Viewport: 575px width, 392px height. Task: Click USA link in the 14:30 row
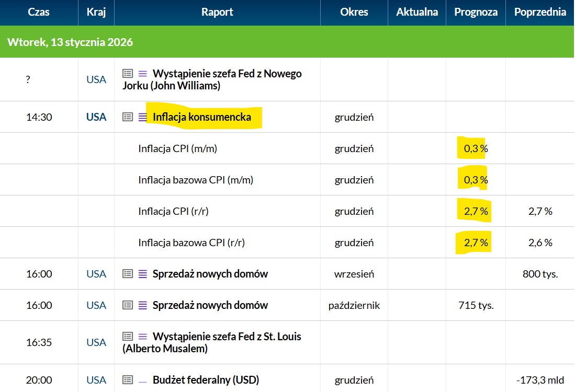click(96, 117)
